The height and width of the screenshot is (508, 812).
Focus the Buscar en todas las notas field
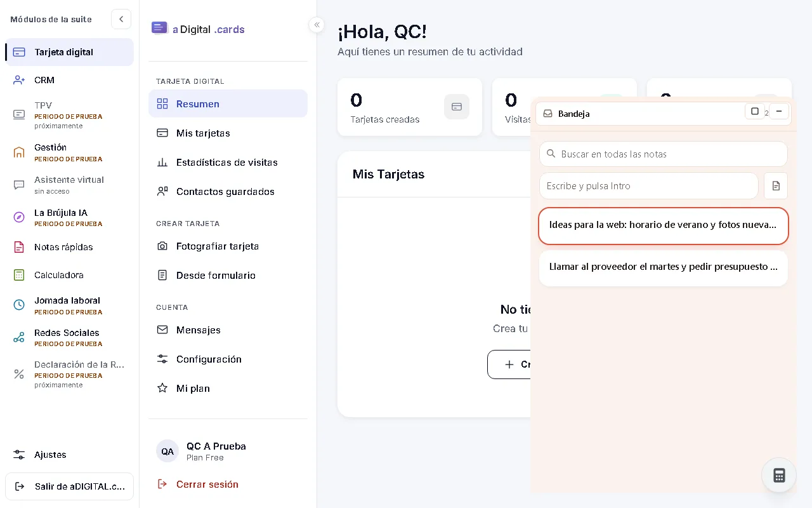(x=664, y=154)
